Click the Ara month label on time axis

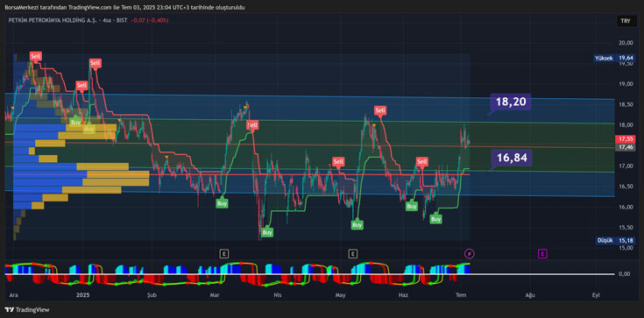coord(13,295)
